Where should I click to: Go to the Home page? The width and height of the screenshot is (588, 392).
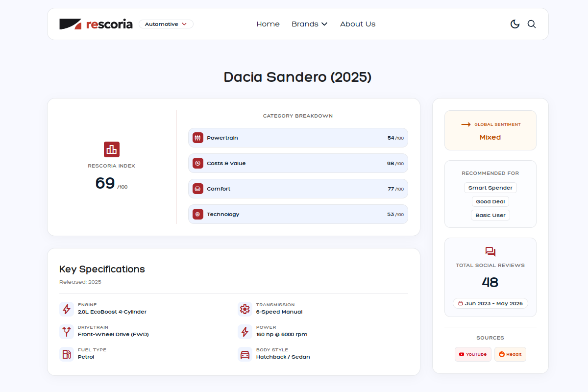(x=268, y=24)
